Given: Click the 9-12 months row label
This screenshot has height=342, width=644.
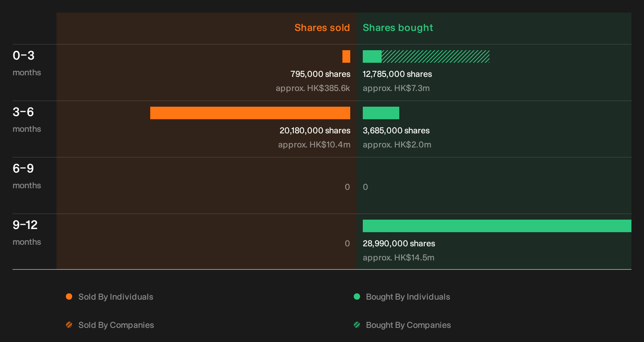Looking at the screenshot, I should click(x=27, y=233).
